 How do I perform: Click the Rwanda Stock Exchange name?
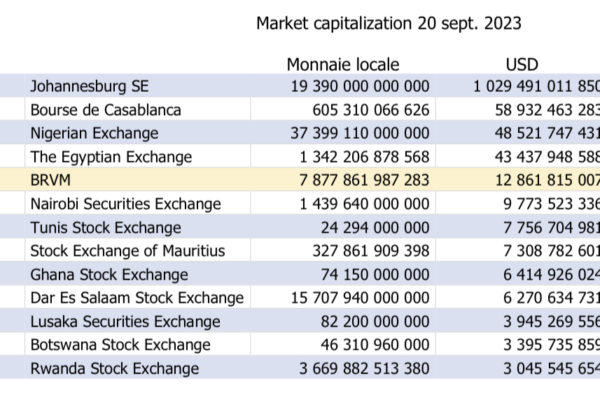114,369
